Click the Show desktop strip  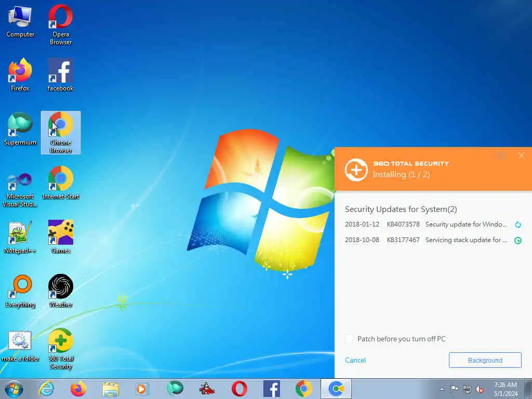[x=528, y=389]
